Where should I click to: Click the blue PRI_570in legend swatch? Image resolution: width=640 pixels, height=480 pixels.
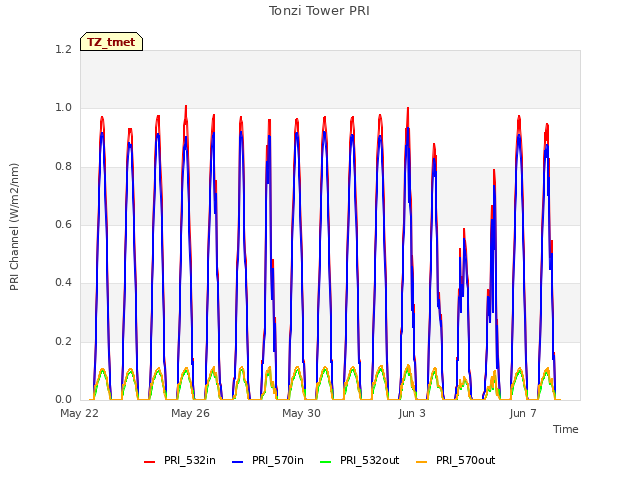point(238,462)
